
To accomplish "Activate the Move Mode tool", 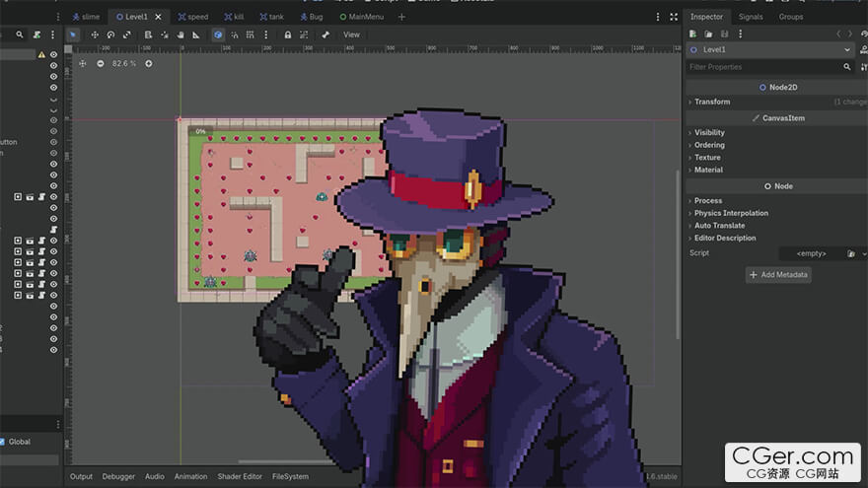I will (95, 35).
